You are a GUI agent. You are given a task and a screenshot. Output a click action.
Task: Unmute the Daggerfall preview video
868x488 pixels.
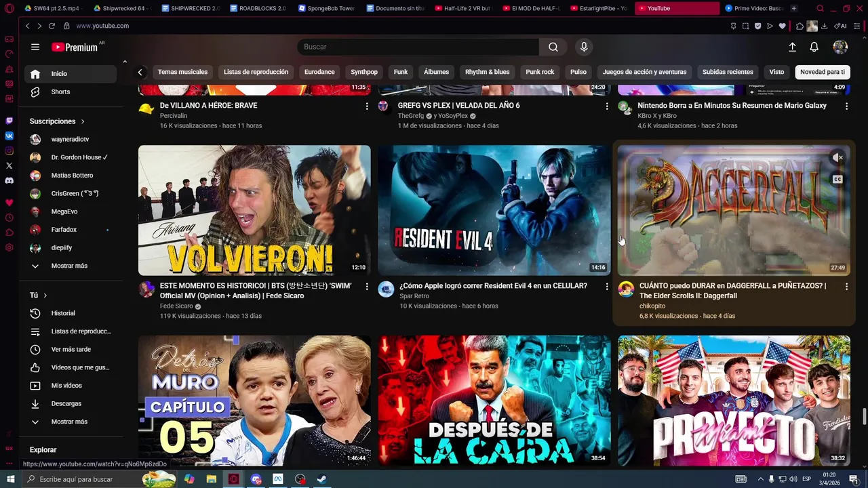coord(837,157)
